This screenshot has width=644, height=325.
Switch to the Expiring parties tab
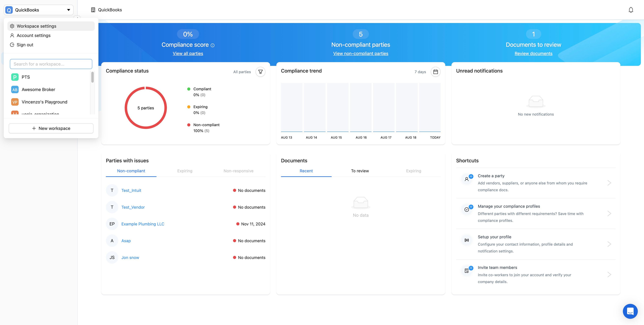[185, 171]
